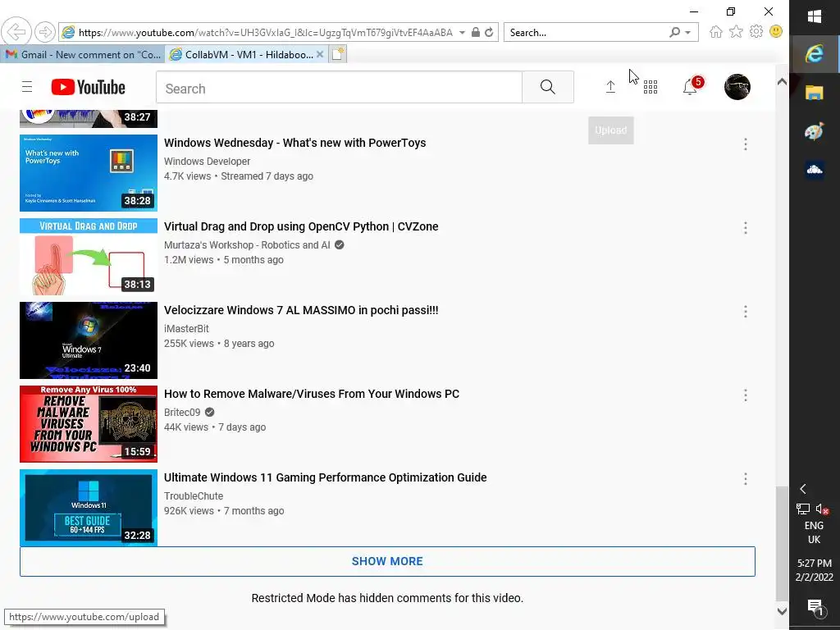Click the browser URL address field
840x630 pixels.
tap(266, 32)
